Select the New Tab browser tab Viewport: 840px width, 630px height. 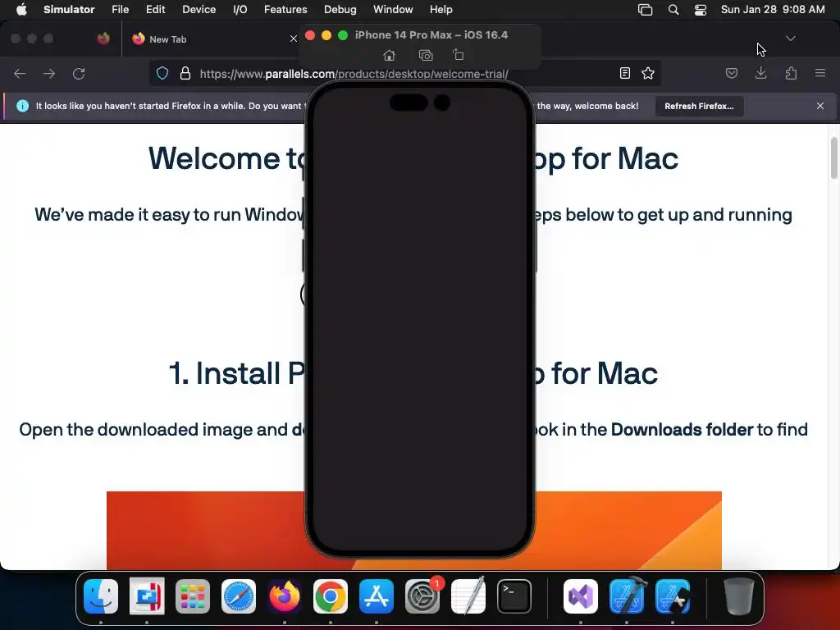(x=213, y=39)
